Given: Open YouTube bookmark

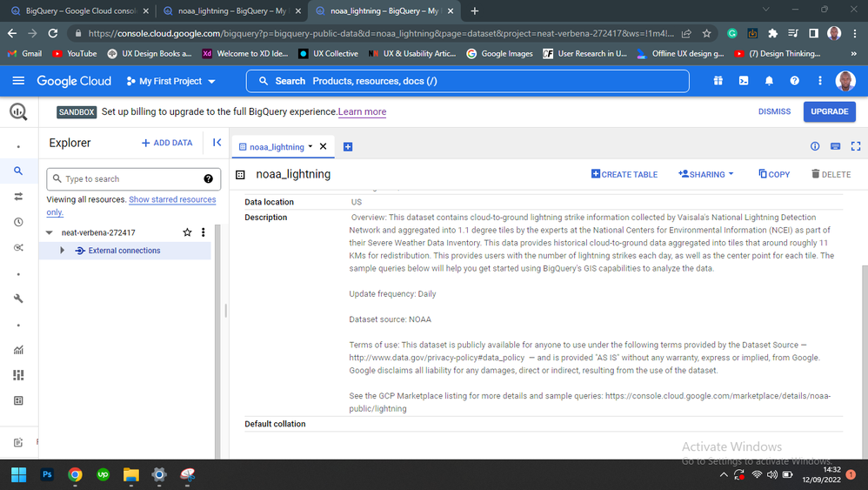Looking at the screenshot, I should [x=75, y=54].
